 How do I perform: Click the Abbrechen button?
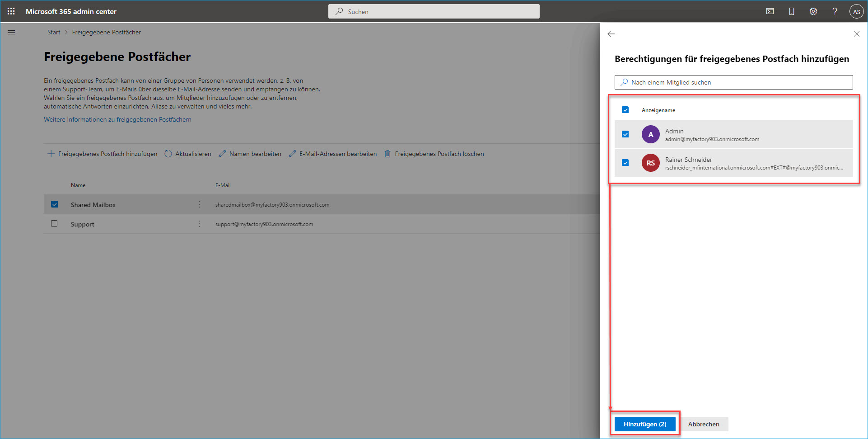pos(703,424)
